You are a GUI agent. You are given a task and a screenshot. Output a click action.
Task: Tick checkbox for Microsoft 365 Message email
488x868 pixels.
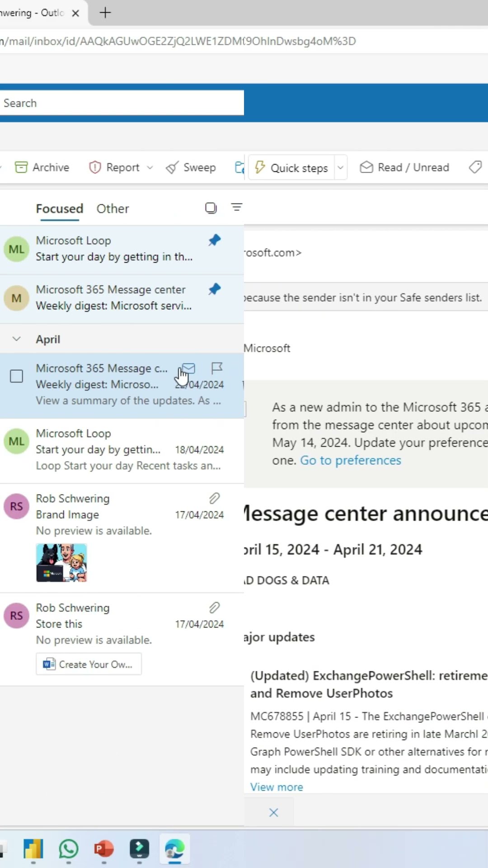[17, 376]
